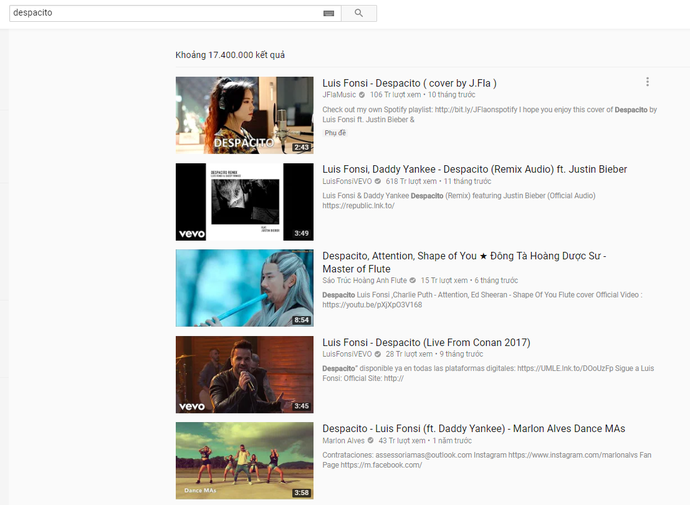The height and width of the screenshot is (505, 690).
Task: Click '43 Tr lượt xem' view count
Action: click(x=402, y=440)
